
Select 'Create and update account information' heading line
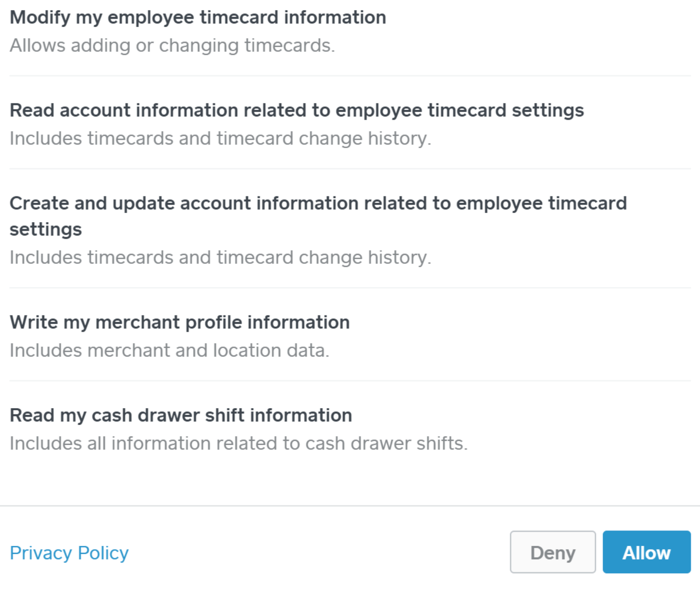[x=318, y=203]
